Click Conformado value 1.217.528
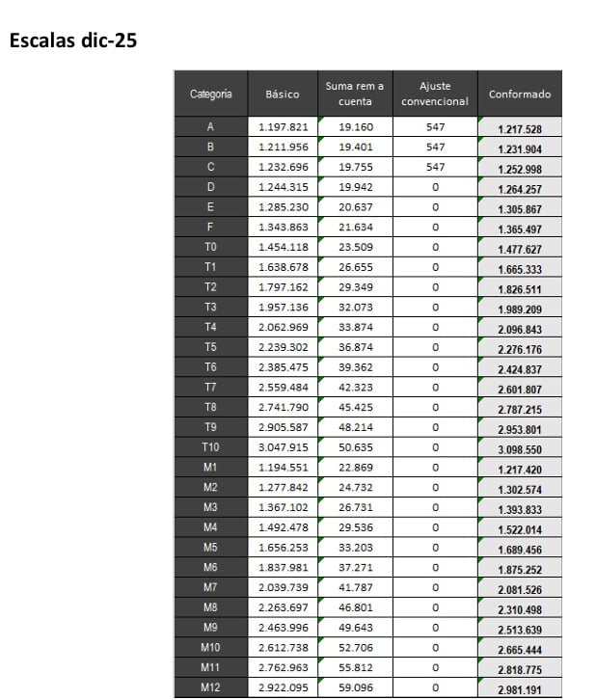The width and height of the screenshot is (596, 700). click(x=520, y=129)
